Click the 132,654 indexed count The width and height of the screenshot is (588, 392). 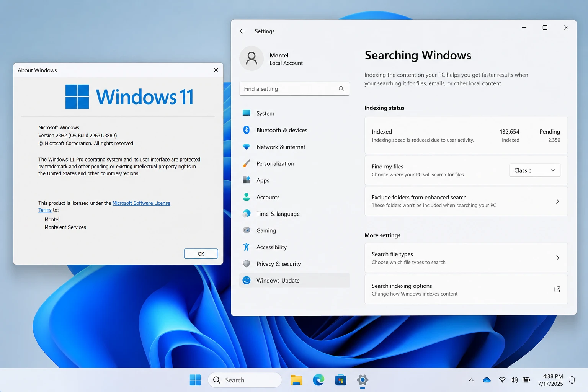(x=510, y=132)
